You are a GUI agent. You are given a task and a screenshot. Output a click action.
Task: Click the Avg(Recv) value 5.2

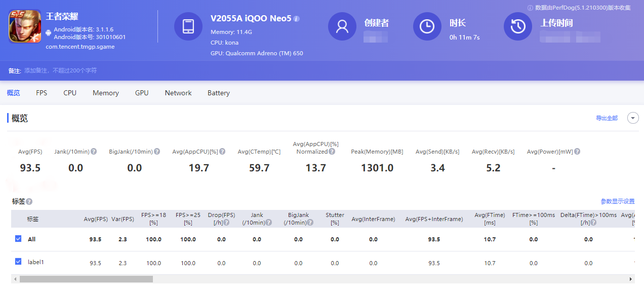493,168
